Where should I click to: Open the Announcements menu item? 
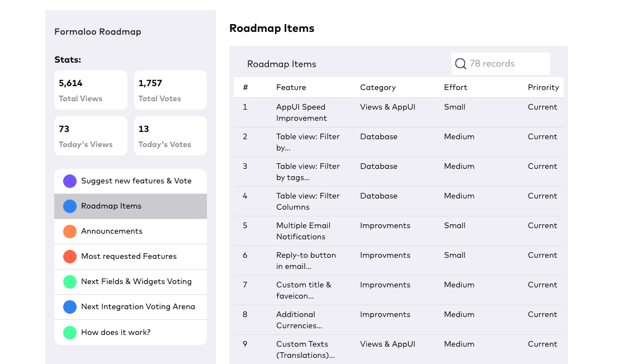[130, 231]
